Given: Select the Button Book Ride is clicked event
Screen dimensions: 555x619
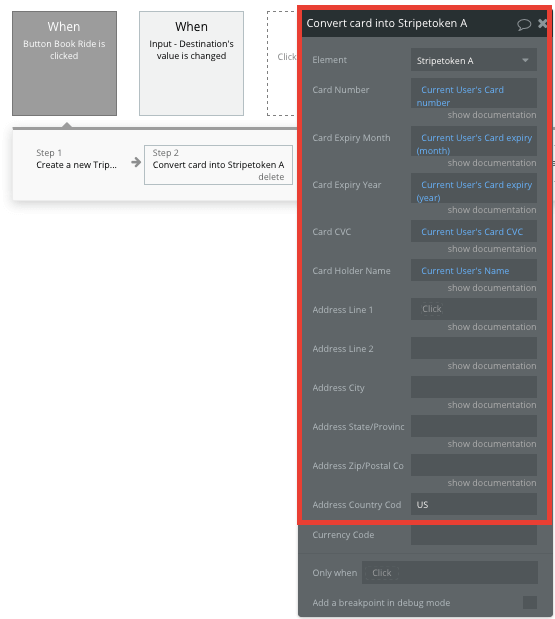Looking at the screenshot, I should (x=64, y=64).
